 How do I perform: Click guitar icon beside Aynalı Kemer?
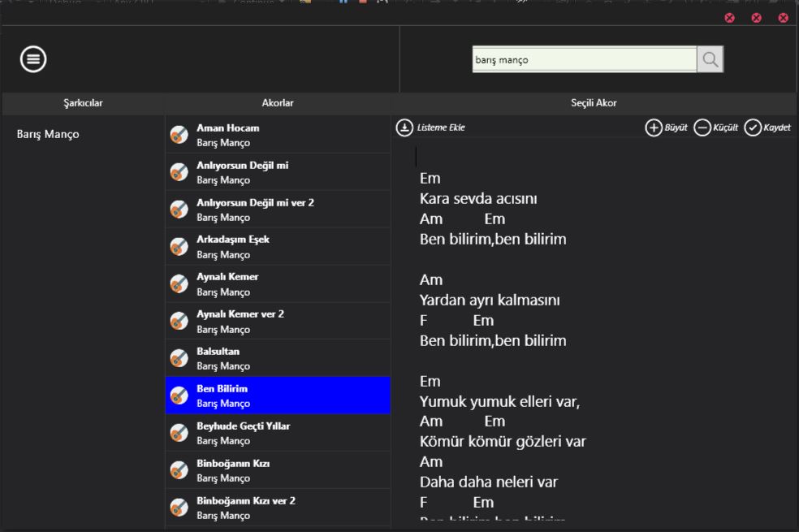click(x=179, y=283)
